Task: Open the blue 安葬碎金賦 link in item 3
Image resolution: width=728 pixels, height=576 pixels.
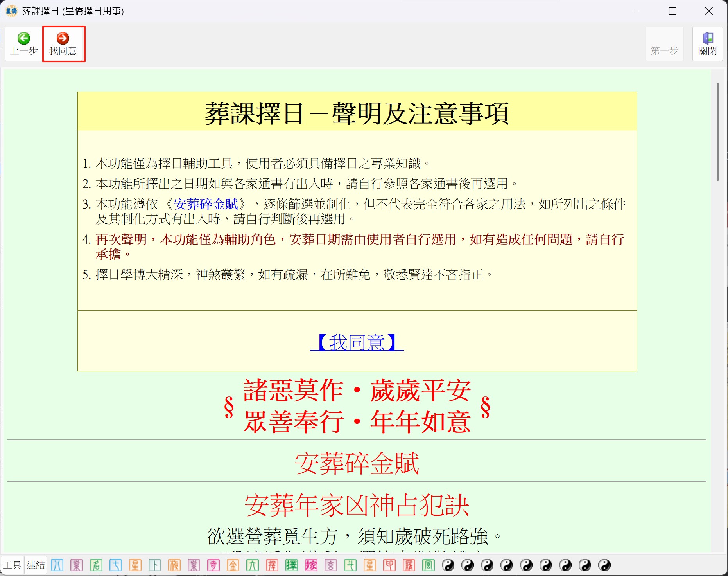Action: point(206,204)
